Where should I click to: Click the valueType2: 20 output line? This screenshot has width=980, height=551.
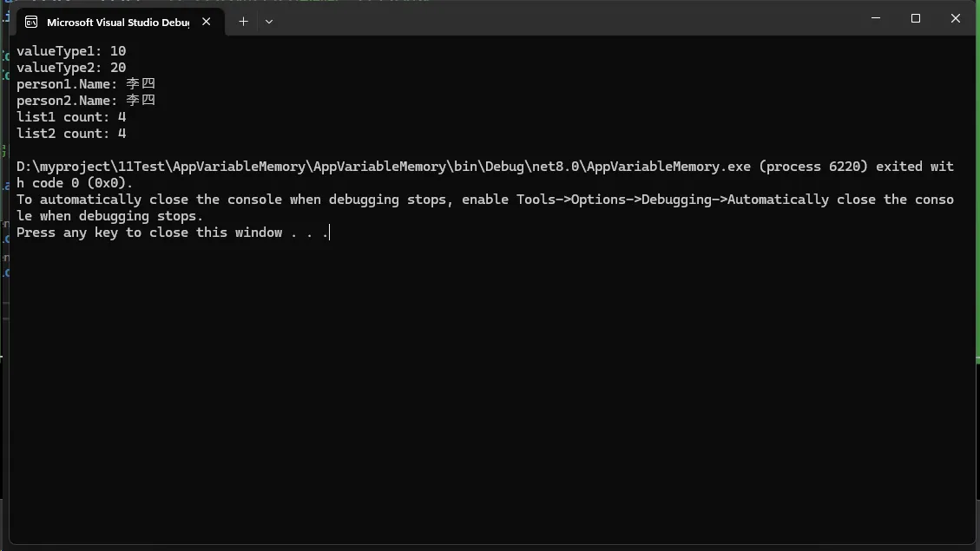[x=71, y=68]
